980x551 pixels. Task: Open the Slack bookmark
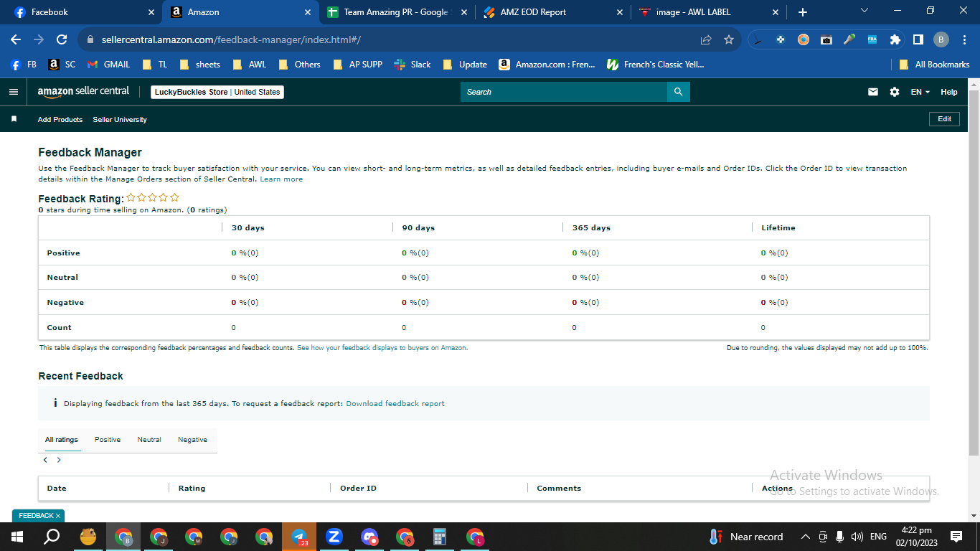coord(413,65)
